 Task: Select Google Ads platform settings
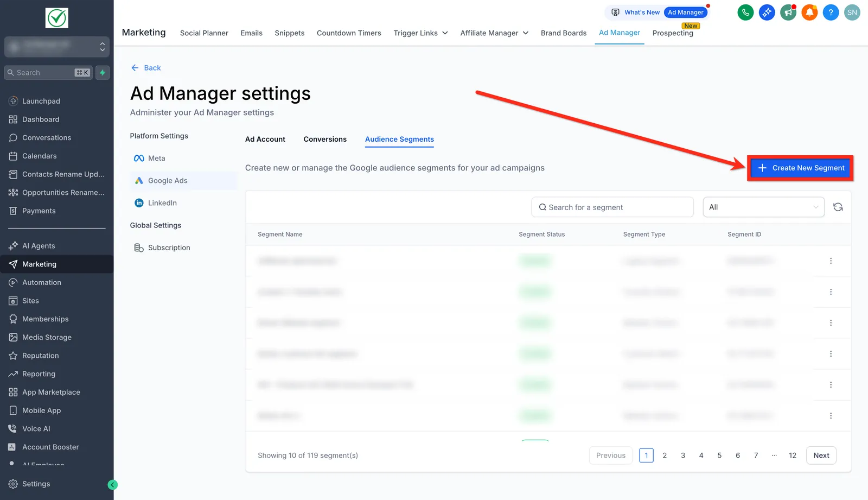coord(183,181)
